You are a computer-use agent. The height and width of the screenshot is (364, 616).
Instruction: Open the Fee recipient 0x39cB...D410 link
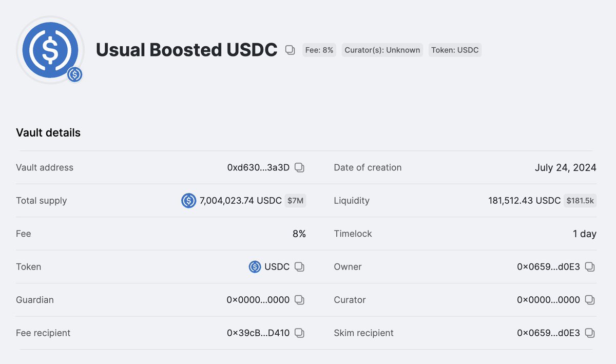[x=258, y=333]
